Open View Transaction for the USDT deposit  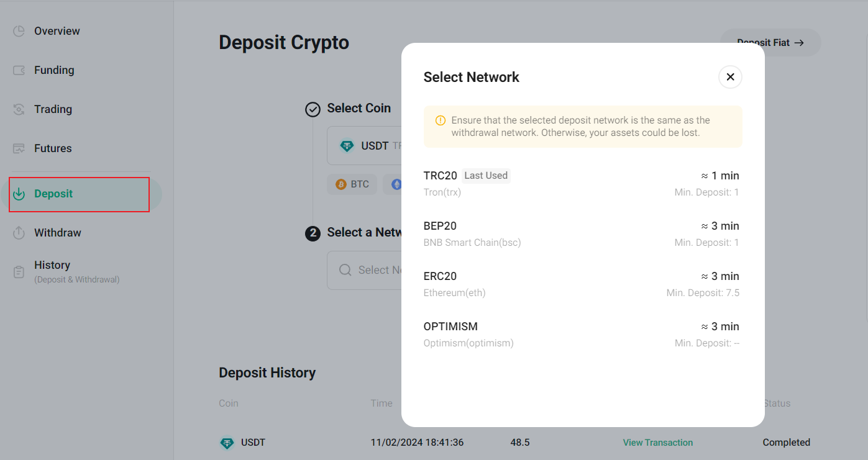tap(657, 442)
